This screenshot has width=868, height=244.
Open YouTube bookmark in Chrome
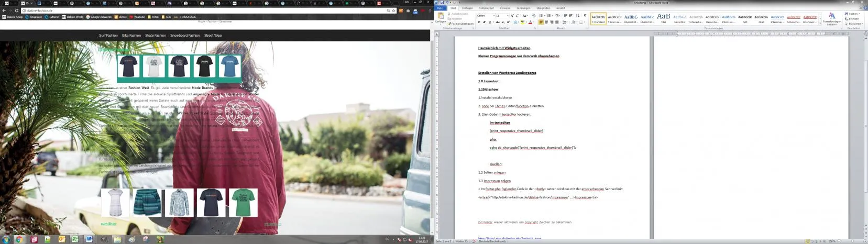(137, 17)
